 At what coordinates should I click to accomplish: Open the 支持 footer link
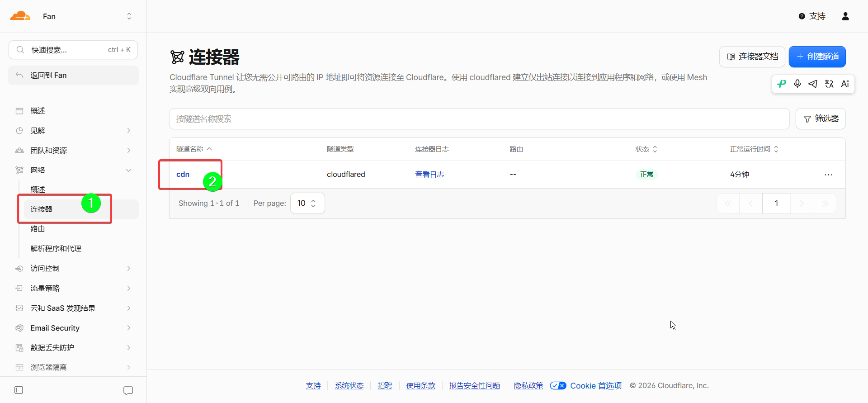coord(313,386)
